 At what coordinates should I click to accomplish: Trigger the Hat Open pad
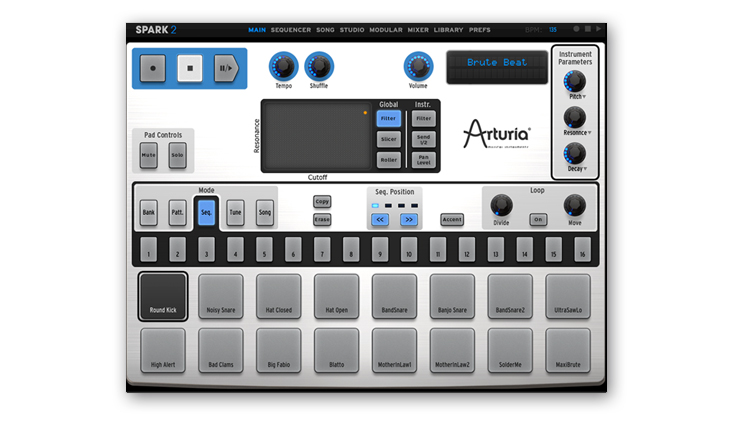pyautogui.click(x=337, y=296)
